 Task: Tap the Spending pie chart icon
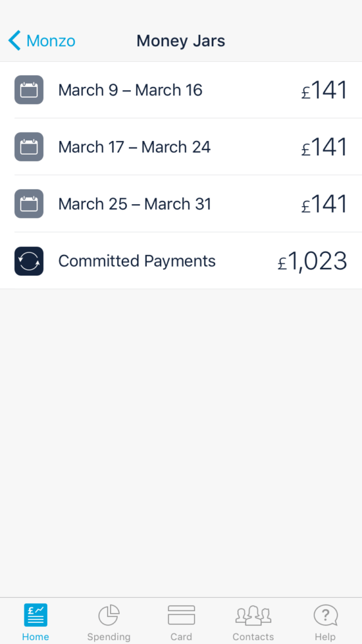click(109, 615)
